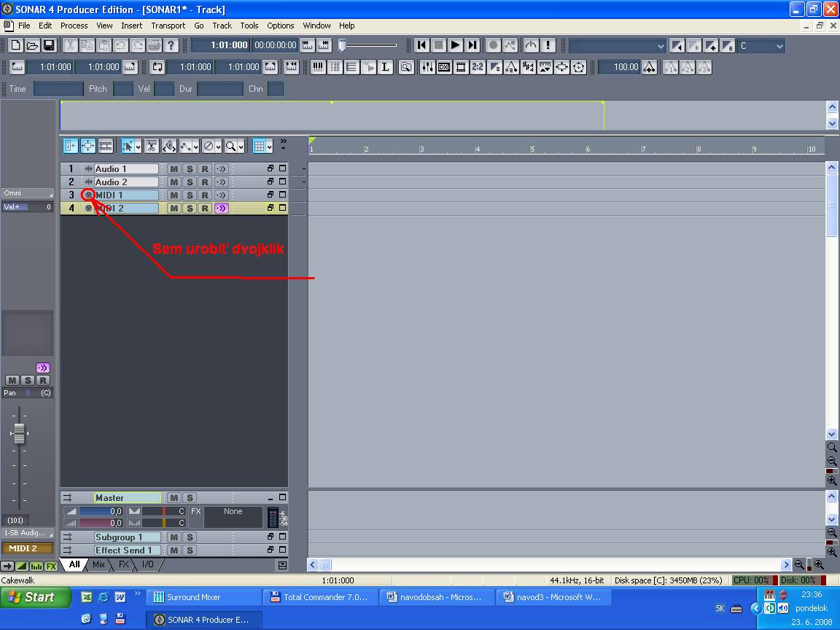
Task: Click the MIDI 2 track name button in inspector
Action: pos(27,548)
